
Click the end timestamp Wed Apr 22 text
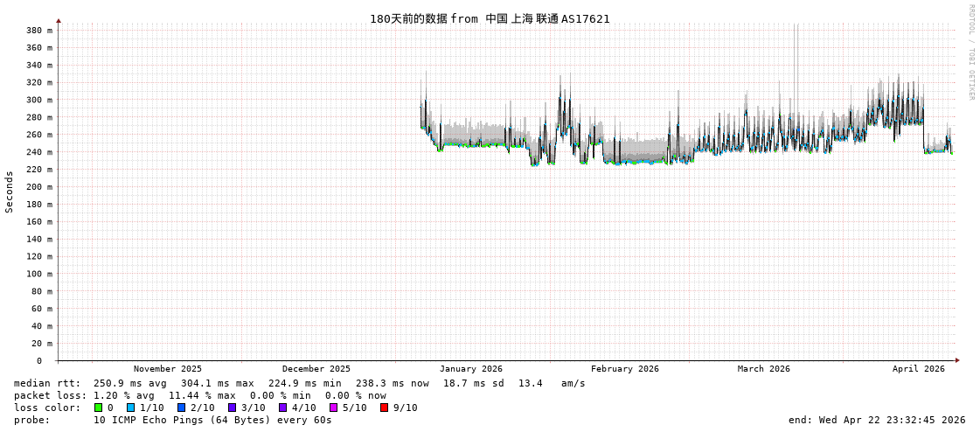(x=877, y=420)
